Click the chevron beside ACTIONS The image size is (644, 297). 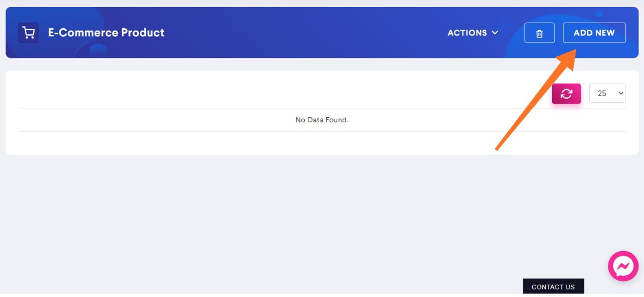(495, 33)
